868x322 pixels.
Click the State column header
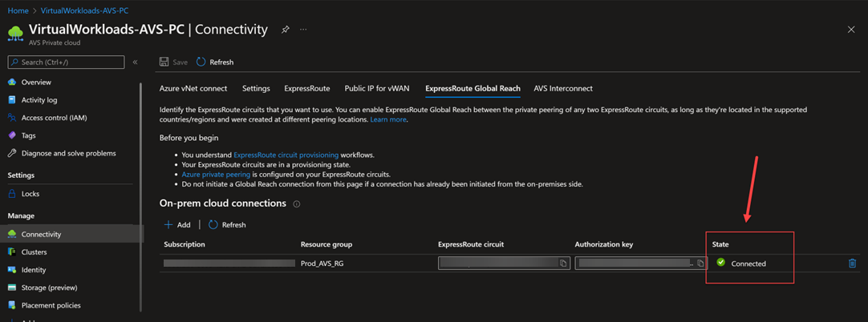(x=720, y=244)
